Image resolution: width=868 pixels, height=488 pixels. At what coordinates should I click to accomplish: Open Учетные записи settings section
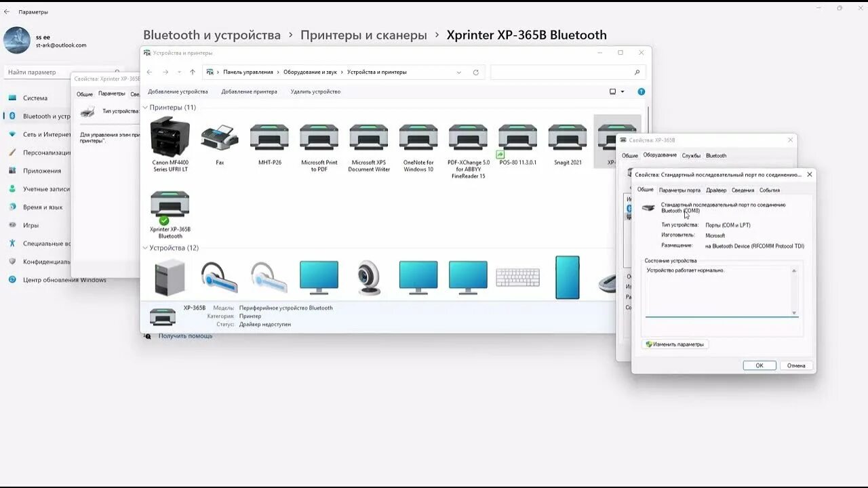pos(41,189)
